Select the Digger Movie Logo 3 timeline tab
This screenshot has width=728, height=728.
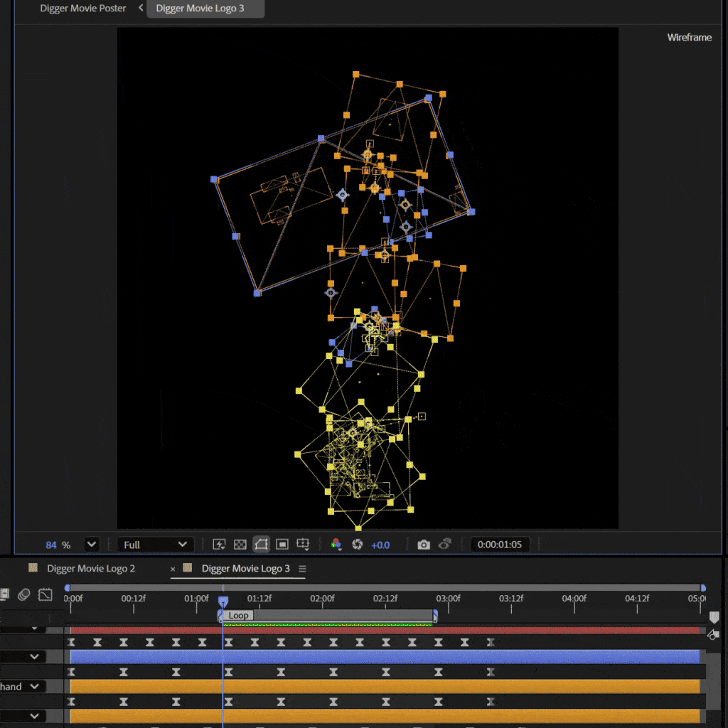point(245,569)
